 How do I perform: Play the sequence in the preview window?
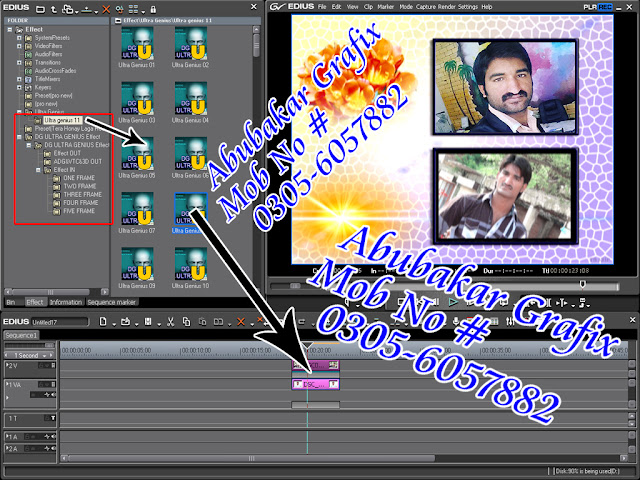click(x=453, y=302)
